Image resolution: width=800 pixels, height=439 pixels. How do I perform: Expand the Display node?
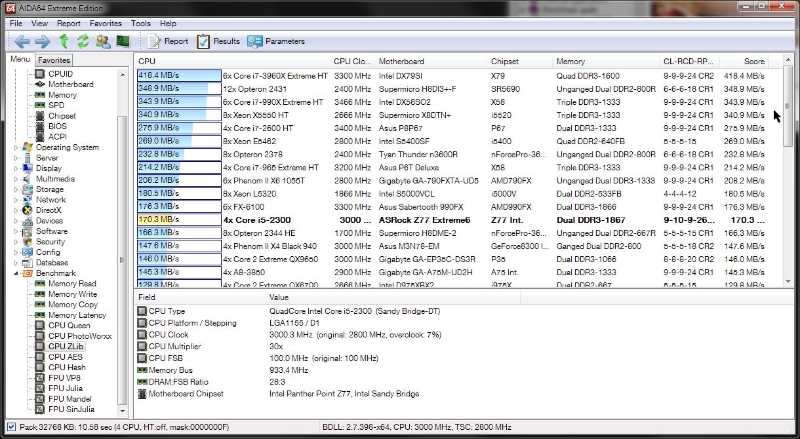pyautogui.click(x=16, y=168)
